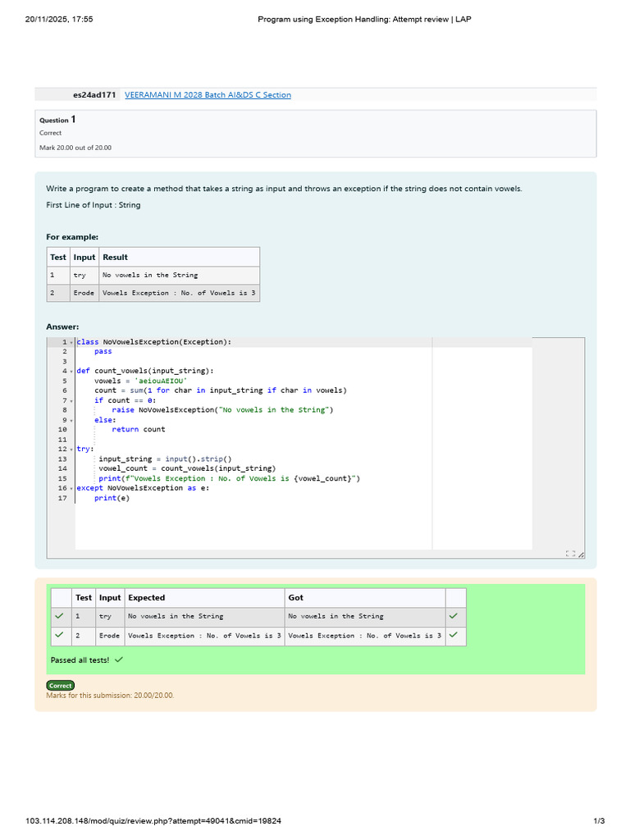630x840 pixels.
Task: Click the Got cell 'Vowels Exception : No. of Vowels is 3'
Action: click(x=365, y=636)
